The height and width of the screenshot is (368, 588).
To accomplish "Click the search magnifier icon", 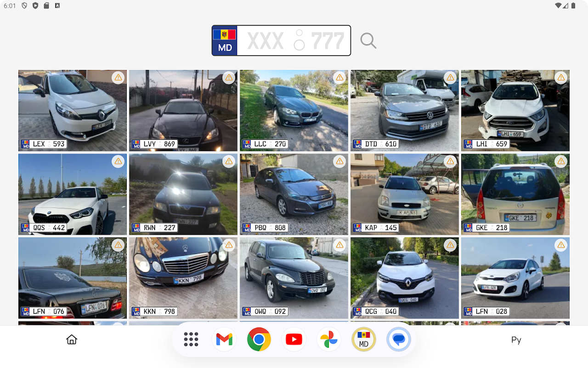I will [x=368, y=40].
